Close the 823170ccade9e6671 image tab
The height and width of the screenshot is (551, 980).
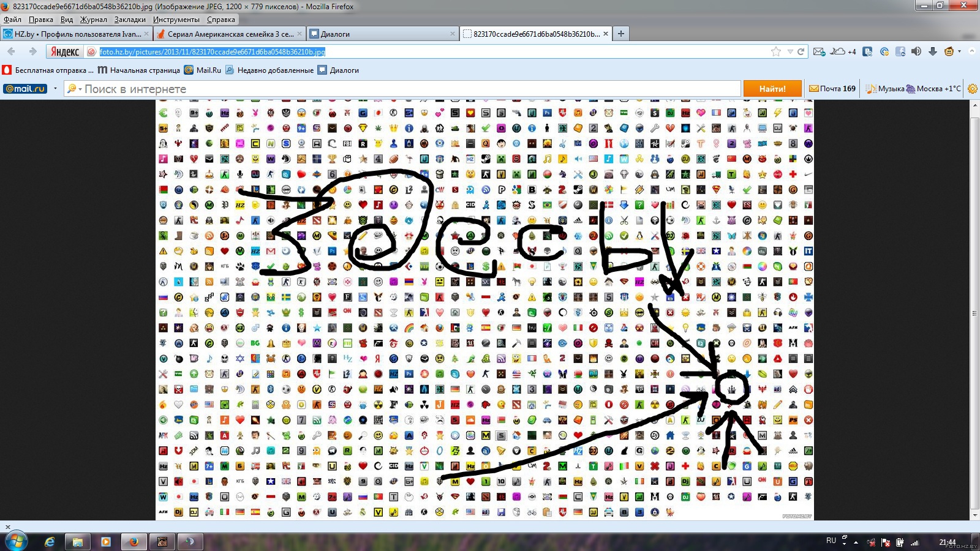[606, 34]
